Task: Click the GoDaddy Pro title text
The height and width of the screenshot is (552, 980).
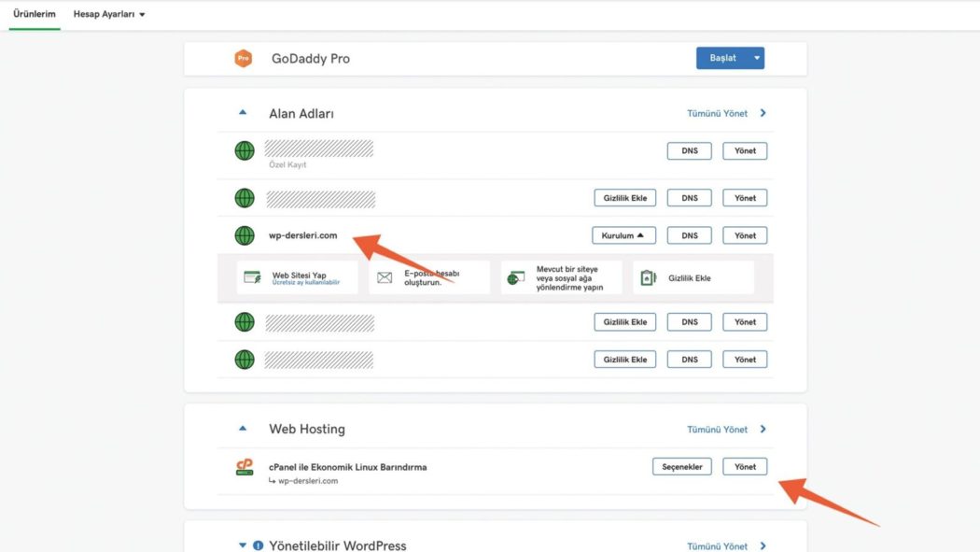Action: (x=311, y=59)
